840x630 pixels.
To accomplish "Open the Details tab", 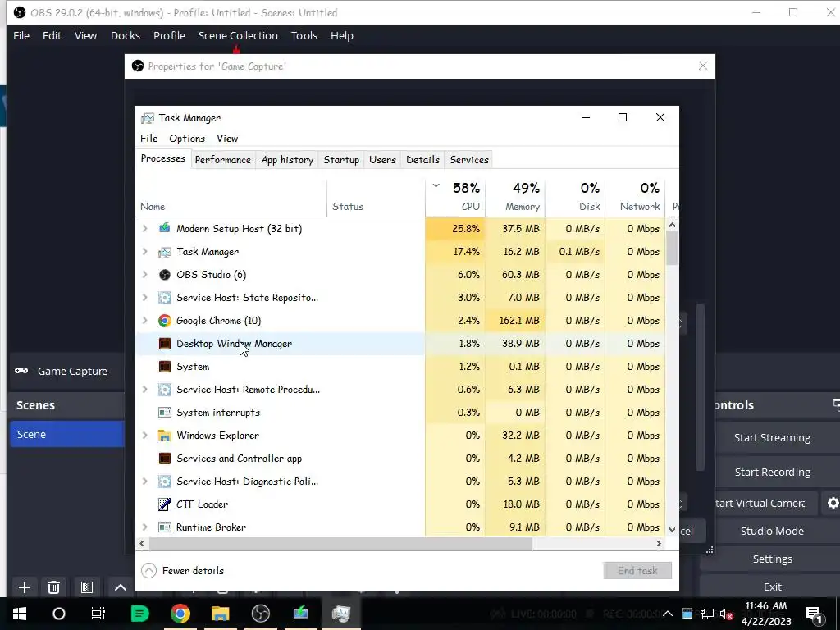I will (x=422, y=160).
